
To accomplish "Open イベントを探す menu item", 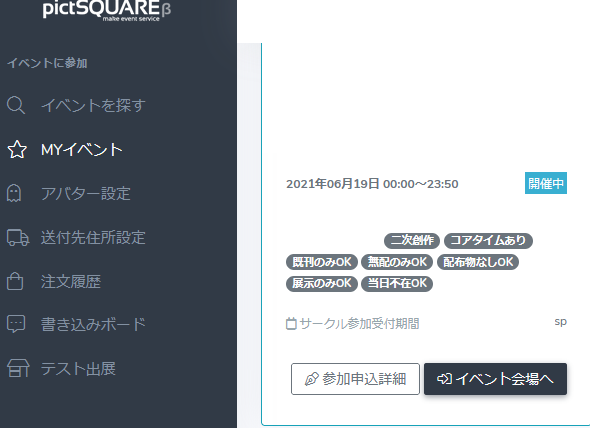I will 93,105.
